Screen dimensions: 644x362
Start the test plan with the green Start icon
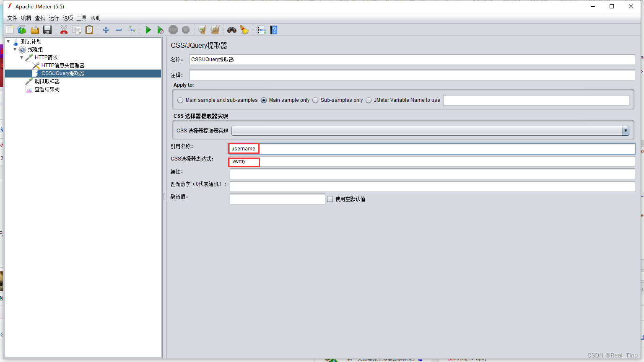(148, 29)
